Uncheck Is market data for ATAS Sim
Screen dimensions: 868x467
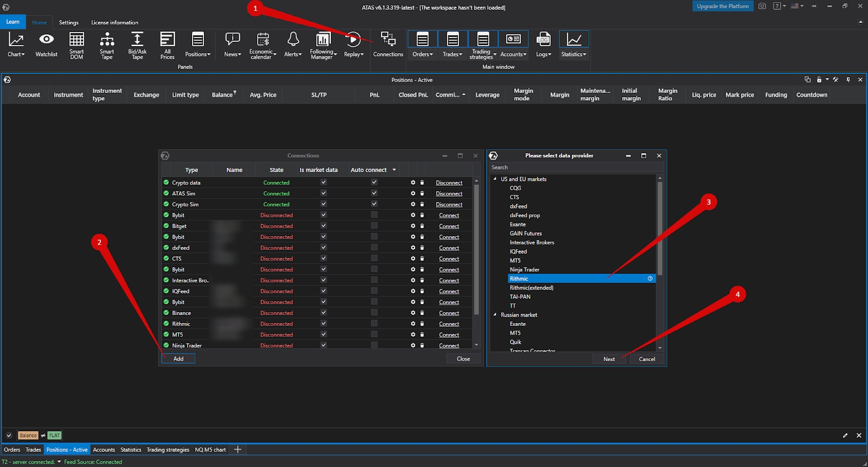coord(323,193)
